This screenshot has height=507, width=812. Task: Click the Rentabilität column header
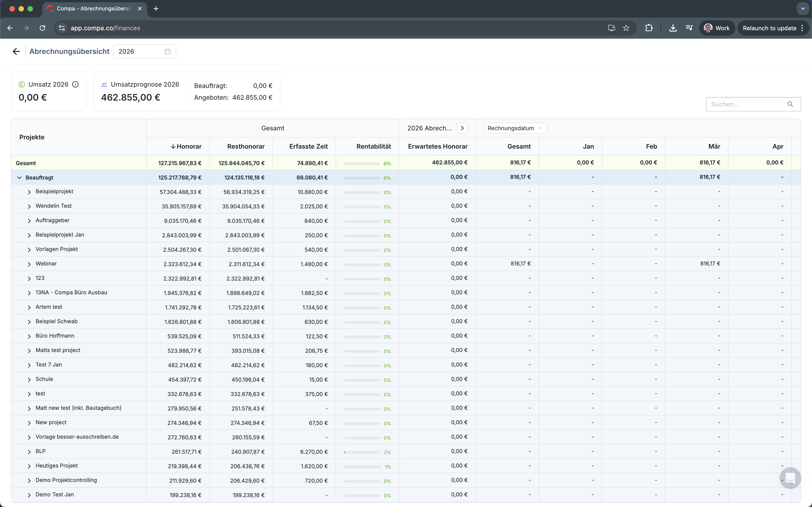(x=373, y=146)
